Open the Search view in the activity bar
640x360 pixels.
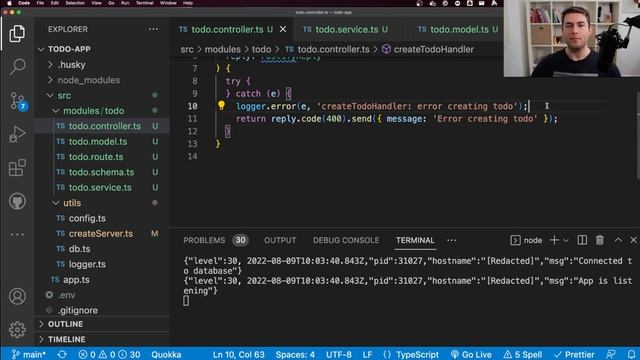point(17,67)
